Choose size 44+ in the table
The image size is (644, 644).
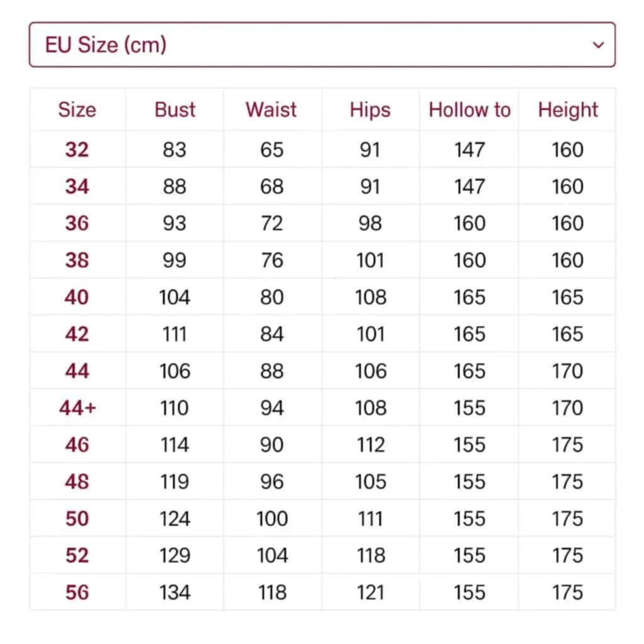(77, 408)
